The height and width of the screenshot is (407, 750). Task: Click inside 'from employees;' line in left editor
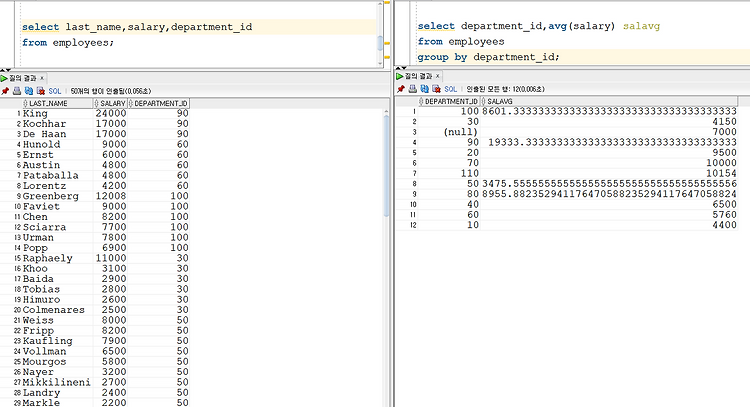tap(68, 43)
